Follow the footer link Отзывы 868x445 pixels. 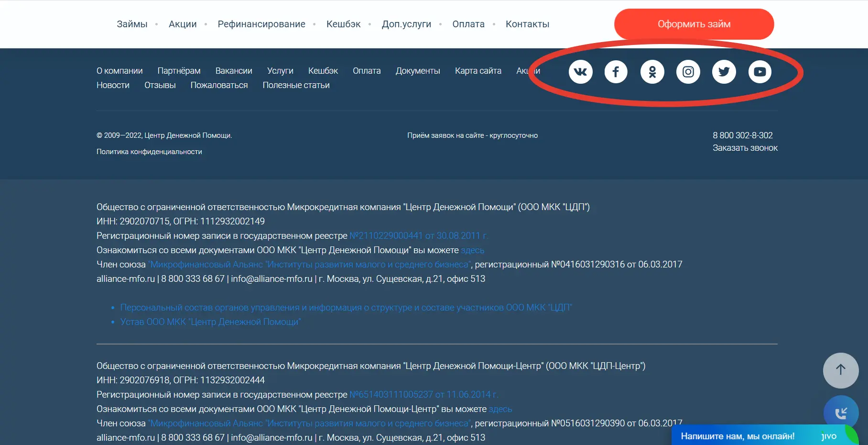(160, 85)
